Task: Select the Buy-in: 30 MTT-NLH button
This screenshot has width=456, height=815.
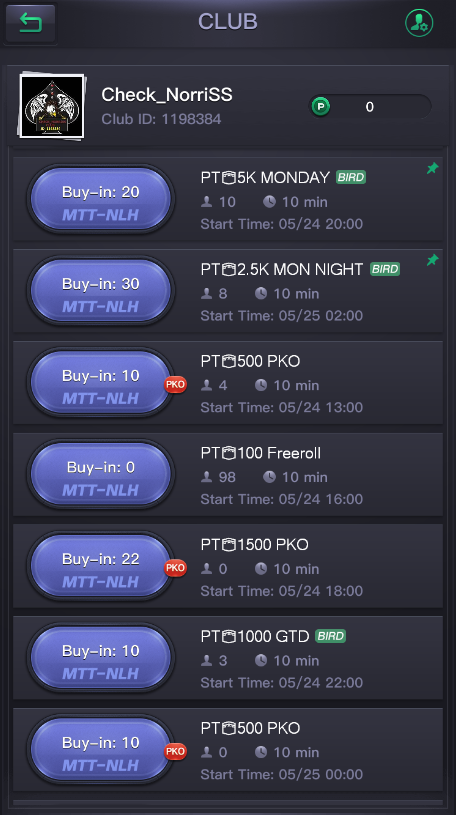Action: coord(101,291)
